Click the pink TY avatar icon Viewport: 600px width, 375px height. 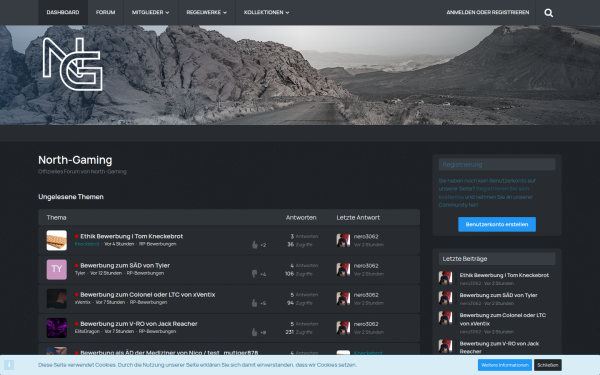57,269
